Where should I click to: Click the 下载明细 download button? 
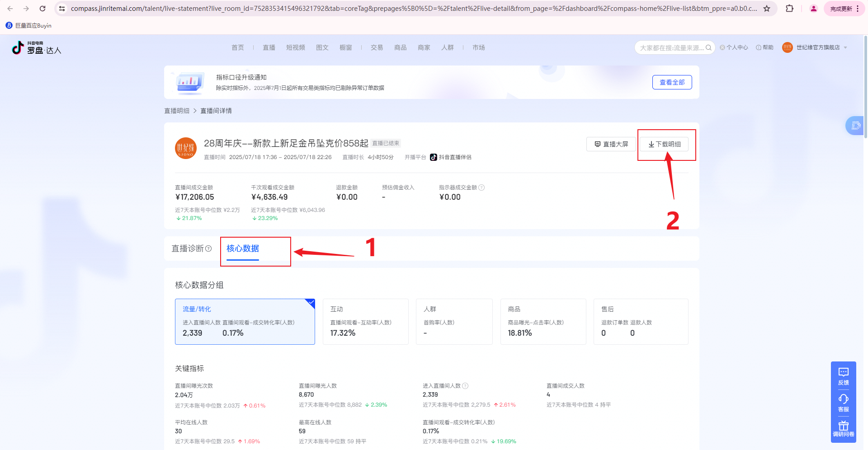coord(664,144)
